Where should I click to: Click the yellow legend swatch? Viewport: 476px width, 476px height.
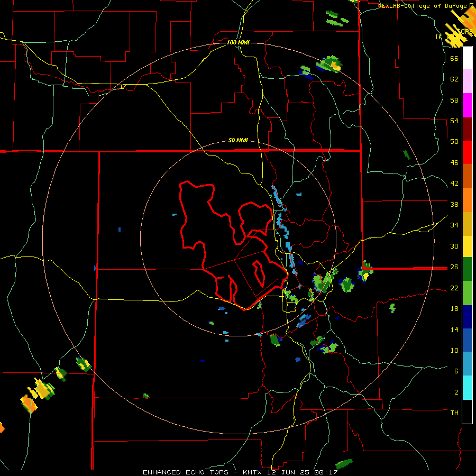pos(467,246)
